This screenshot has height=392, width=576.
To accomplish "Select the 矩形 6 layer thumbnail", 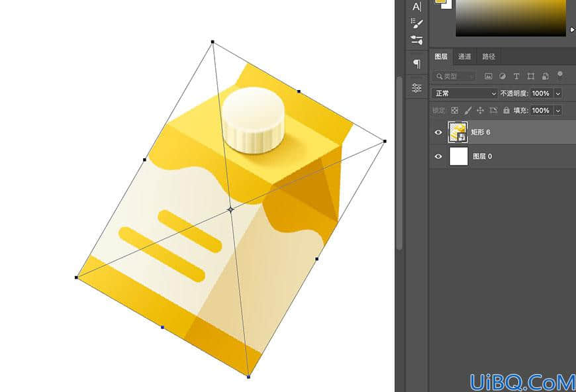I will (x=457, y=132).
